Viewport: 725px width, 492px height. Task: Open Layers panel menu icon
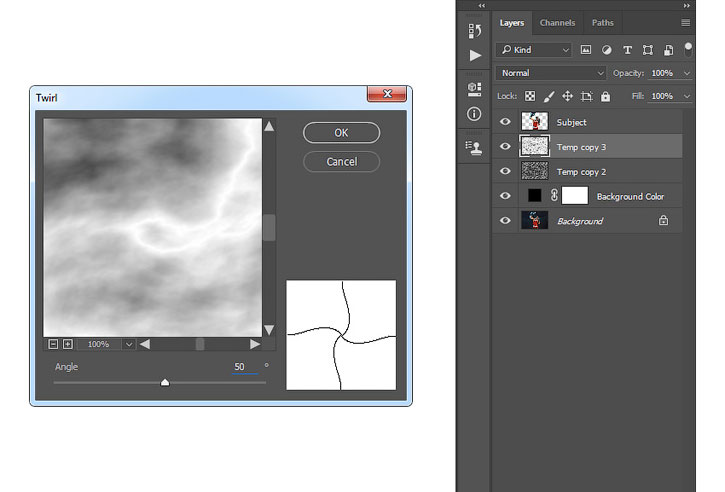(x=686, y=23)
